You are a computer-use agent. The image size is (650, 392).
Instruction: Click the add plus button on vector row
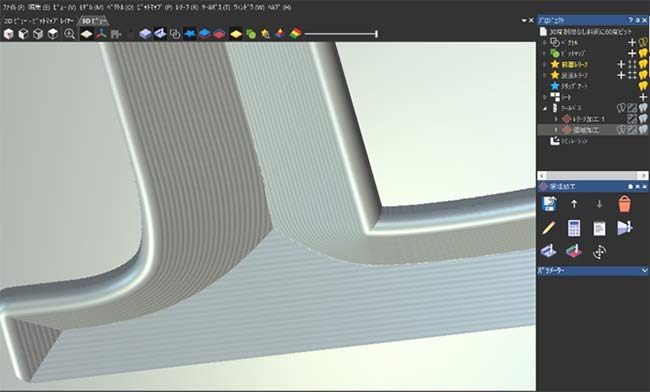click(632, 42)
